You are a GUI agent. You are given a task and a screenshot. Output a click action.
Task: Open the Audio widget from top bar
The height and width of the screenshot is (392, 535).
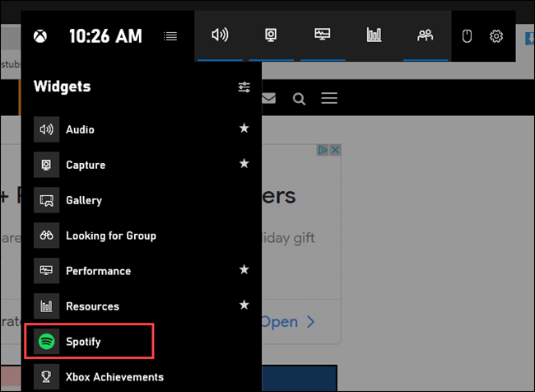(220, 35)
